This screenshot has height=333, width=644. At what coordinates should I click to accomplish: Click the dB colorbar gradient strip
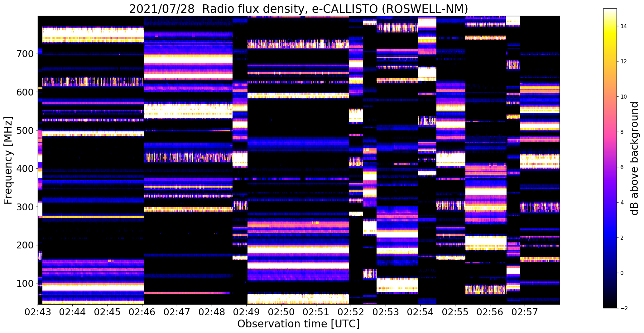[610, 158]
